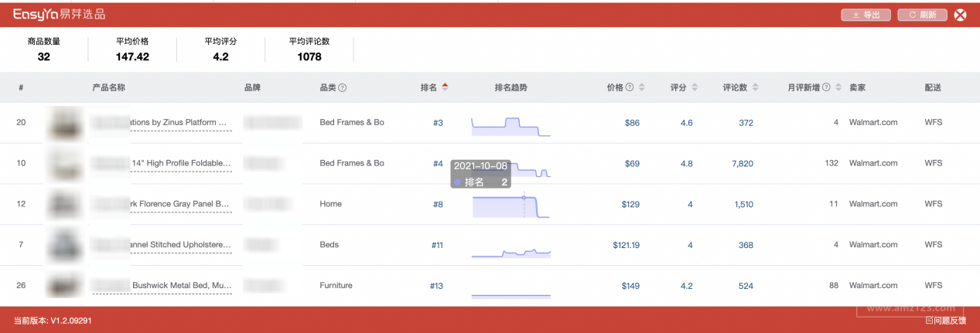Viewport: 980px width, 333px height.
Task: Select the price $121.19
Action: pyautogui.click(x=626, y=245)
